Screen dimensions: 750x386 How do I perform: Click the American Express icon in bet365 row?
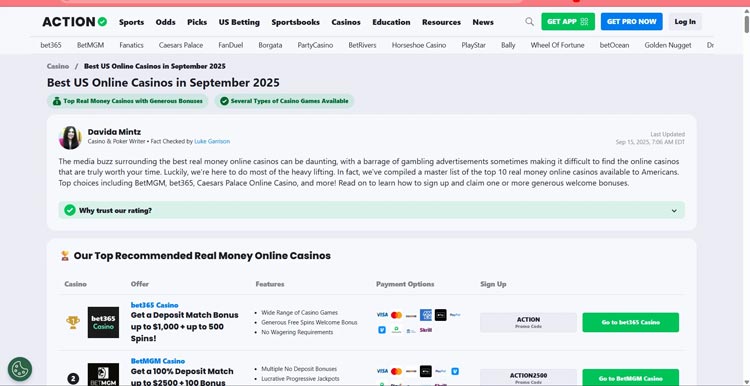(426, 315)
